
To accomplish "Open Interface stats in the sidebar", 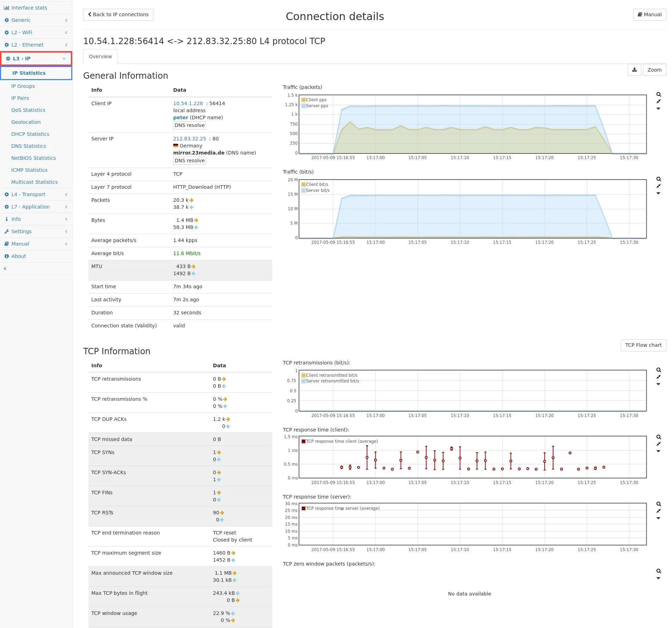I will click(29, 8).
